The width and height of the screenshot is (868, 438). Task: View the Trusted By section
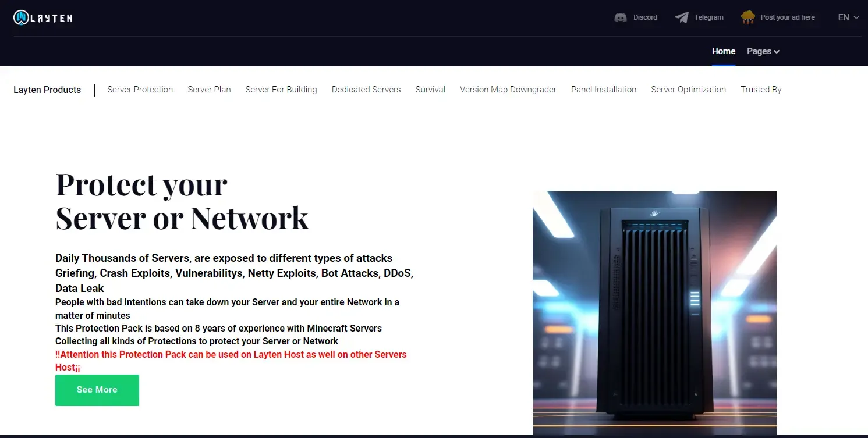[x=761, y=90]
